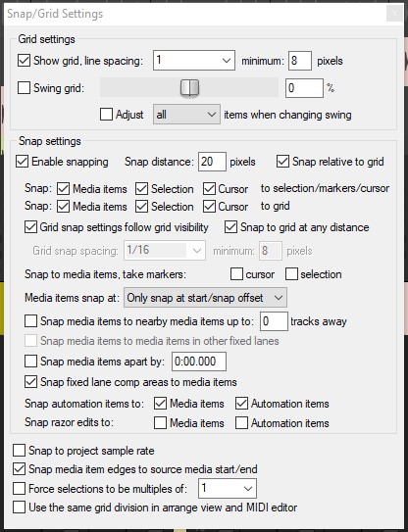Enable Snap media items apart by checkbox
Screen dimensions: 408x532
coord(30,361)
